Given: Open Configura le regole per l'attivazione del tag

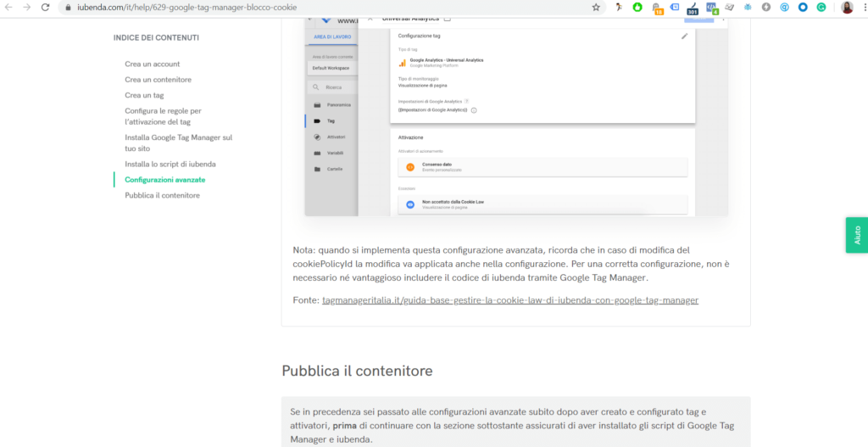Looking at the screenshot, I should coord(164,116).
